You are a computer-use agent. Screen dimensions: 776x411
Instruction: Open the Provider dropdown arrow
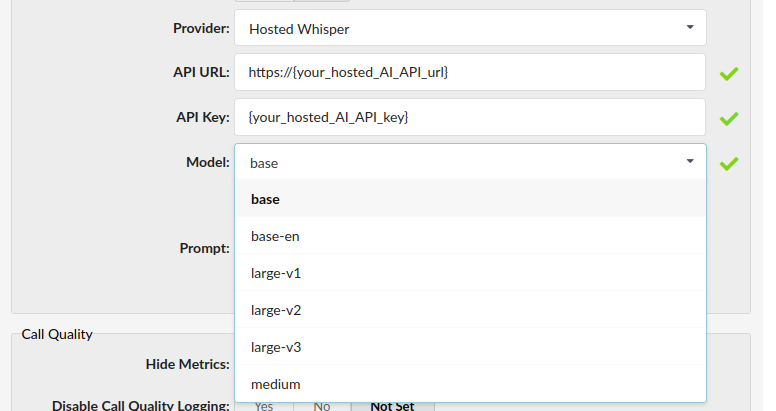tap(689, 28)
